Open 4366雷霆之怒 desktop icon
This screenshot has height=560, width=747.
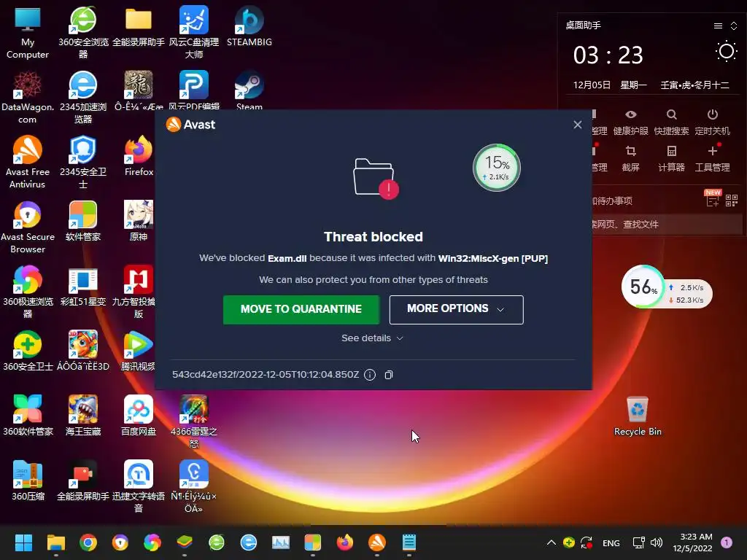click(194, 421)
